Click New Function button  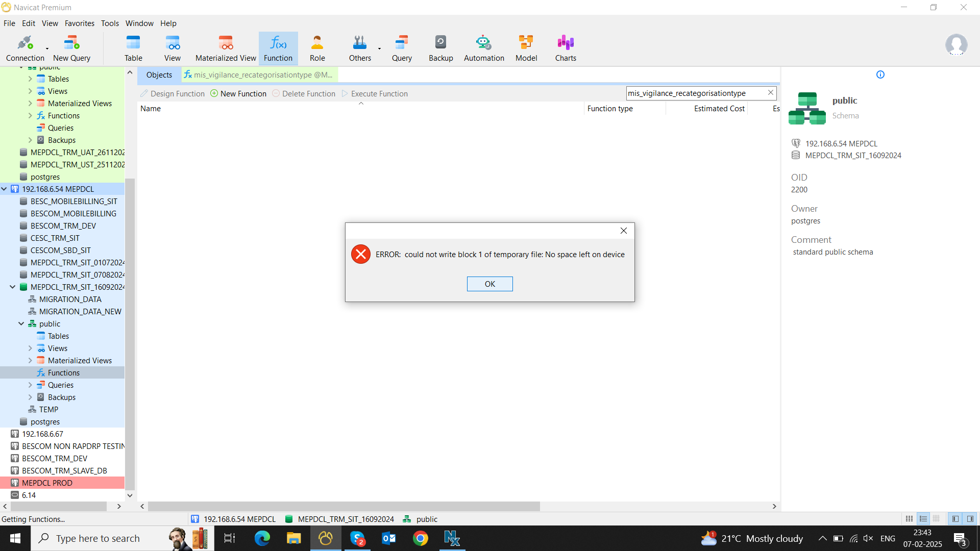(x=238, y=94)
